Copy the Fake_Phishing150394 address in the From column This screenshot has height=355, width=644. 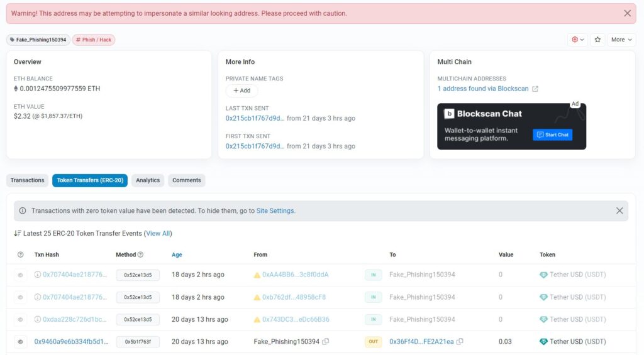(x=326, y=342)
